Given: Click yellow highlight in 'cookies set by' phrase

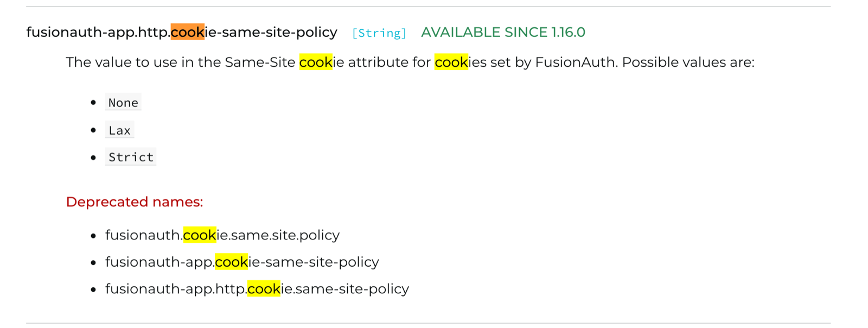Looking at the screenshot, I should tap(451, 62).
